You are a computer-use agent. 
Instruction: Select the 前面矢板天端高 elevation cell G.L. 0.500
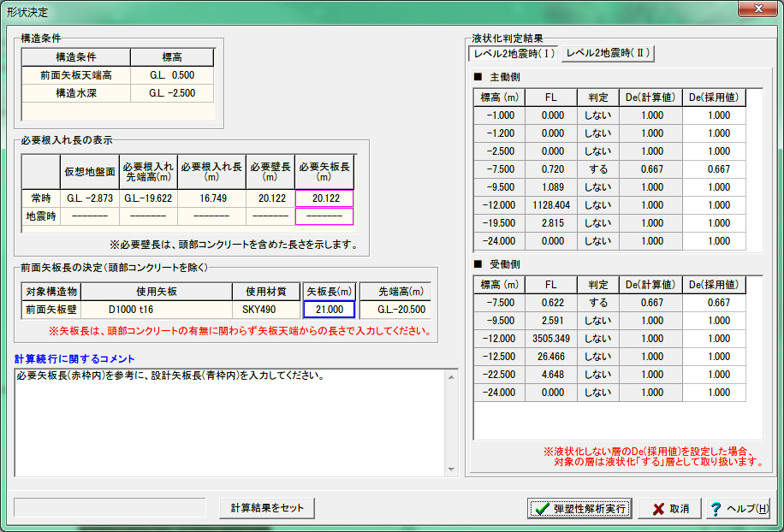(x=171, y=75)
